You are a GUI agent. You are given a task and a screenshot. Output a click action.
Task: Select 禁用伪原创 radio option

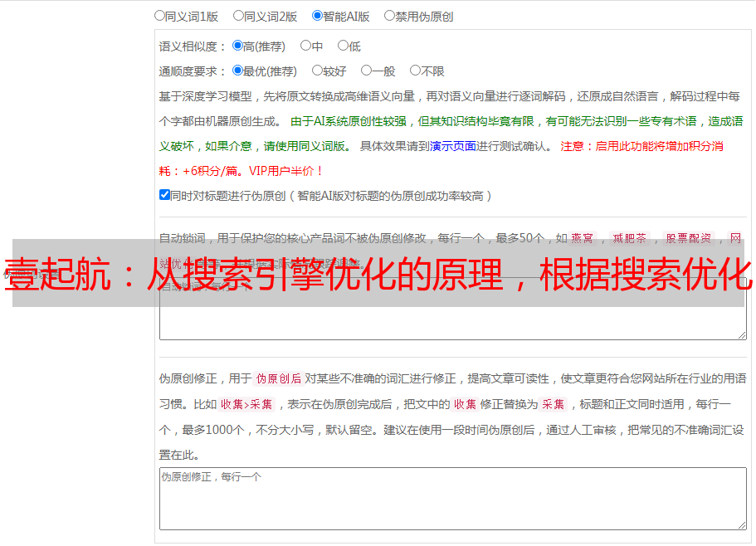click(389, 16)
